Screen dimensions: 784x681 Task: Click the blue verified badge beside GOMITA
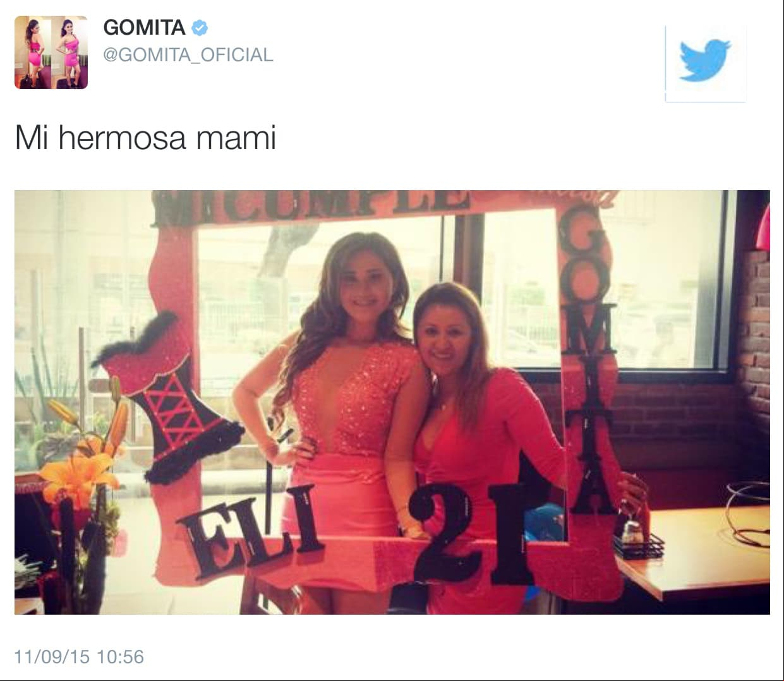pyautogui.click(x=200, y=28)
